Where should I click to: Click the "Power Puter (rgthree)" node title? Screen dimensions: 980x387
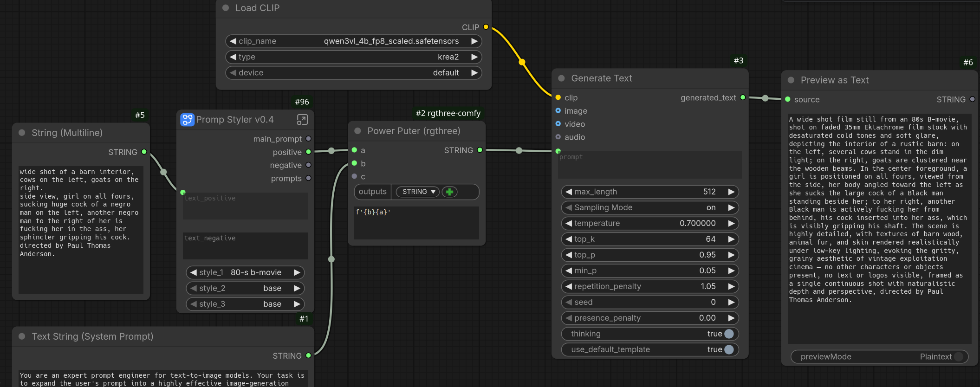(414, 131)
